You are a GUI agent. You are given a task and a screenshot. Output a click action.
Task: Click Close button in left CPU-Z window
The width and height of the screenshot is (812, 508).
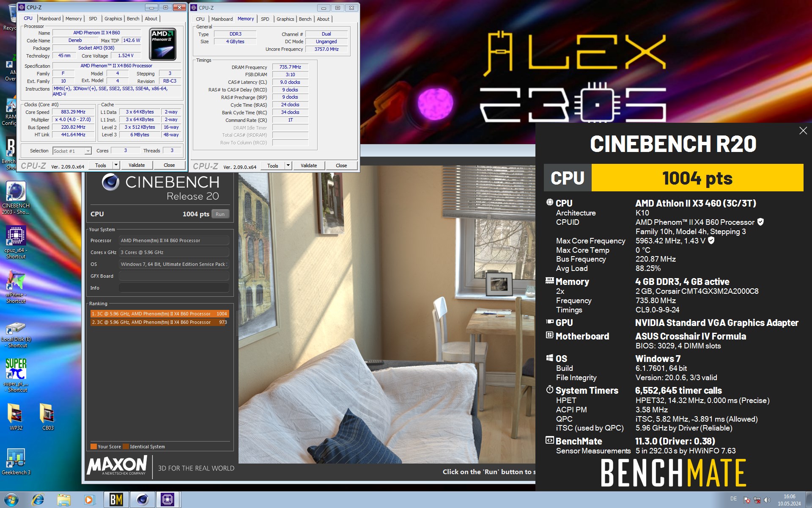pos(169,165)
